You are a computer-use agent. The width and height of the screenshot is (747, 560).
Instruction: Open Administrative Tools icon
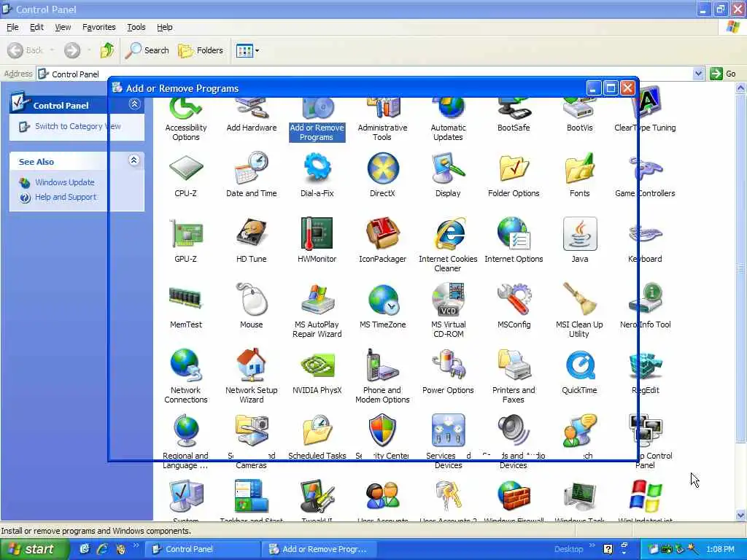pyautogui.click(x=382, y=109)
